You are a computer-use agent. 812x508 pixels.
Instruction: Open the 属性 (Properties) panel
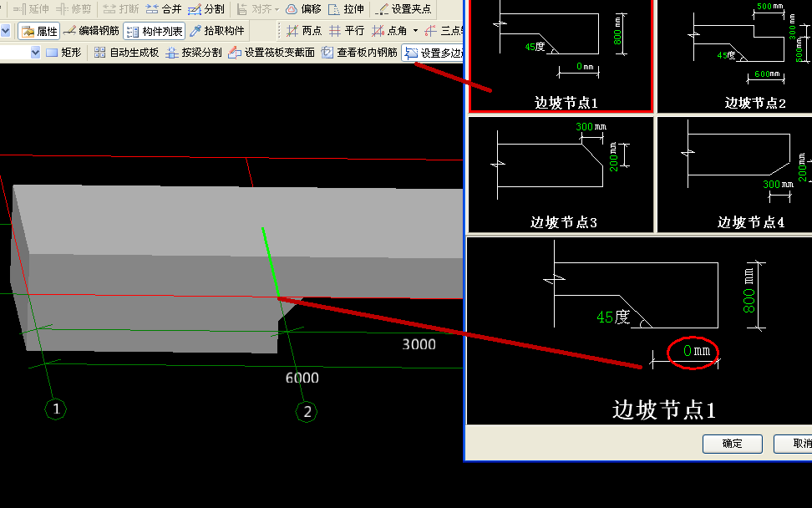(38, 31)
